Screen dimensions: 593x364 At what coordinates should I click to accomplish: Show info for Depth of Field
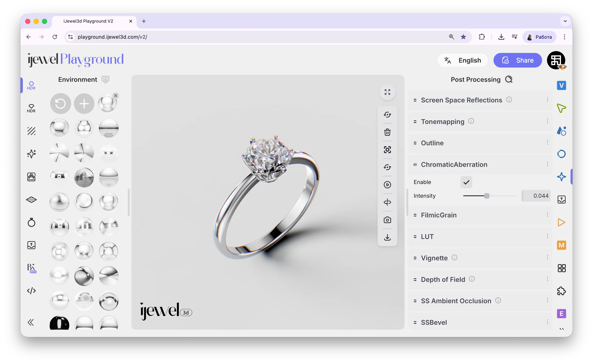[x=472, y=279]
